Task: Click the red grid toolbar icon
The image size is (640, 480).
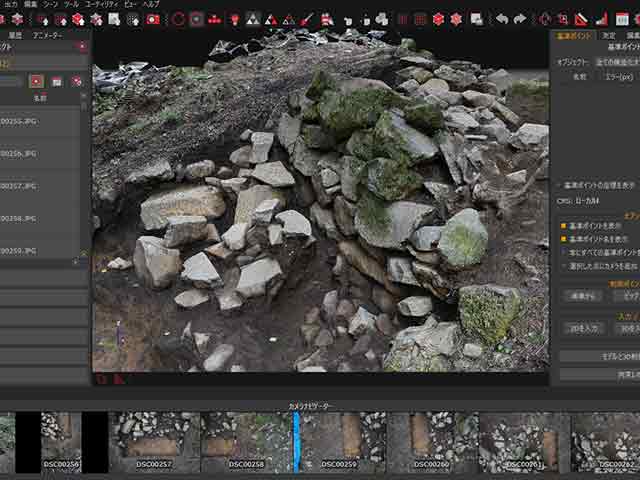Action: [420, 19]
